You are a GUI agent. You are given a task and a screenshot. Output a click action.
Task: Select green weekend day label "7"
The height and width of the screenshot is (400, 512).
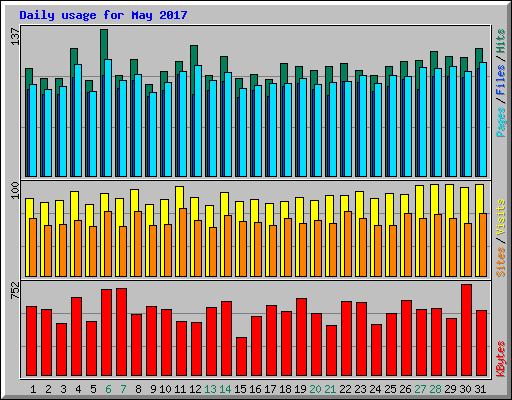coord(123,389)
